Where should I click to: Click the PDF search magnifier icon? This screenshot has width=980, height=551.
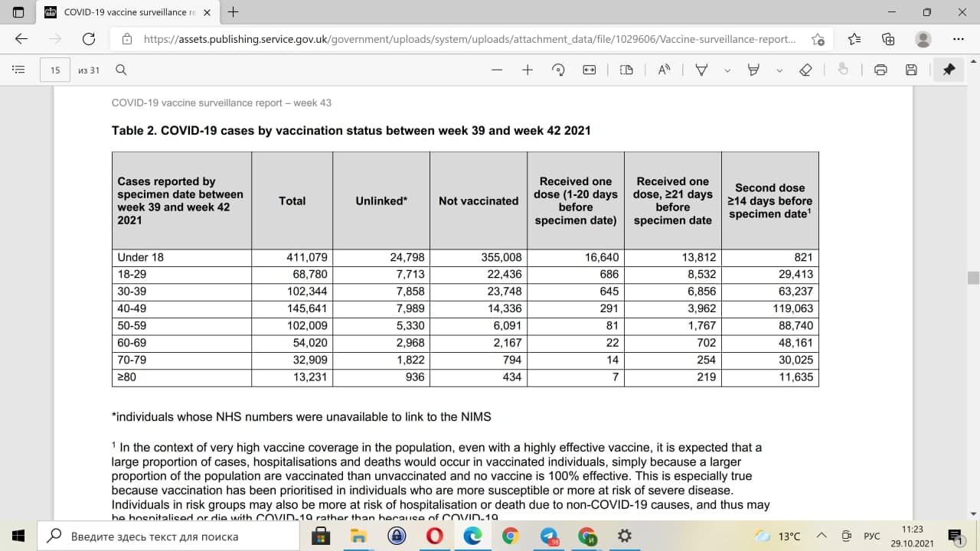click(121, 70)
